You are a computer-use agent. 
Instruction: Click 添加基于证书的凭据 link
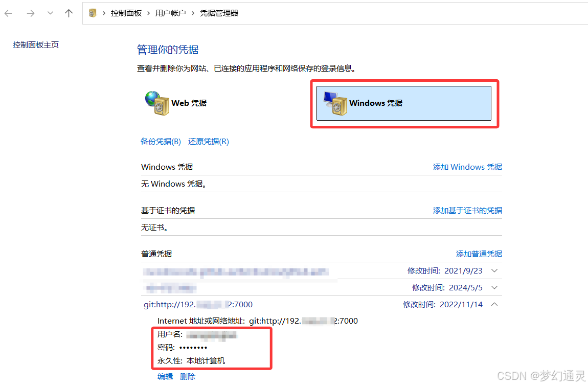coord(467,211)
